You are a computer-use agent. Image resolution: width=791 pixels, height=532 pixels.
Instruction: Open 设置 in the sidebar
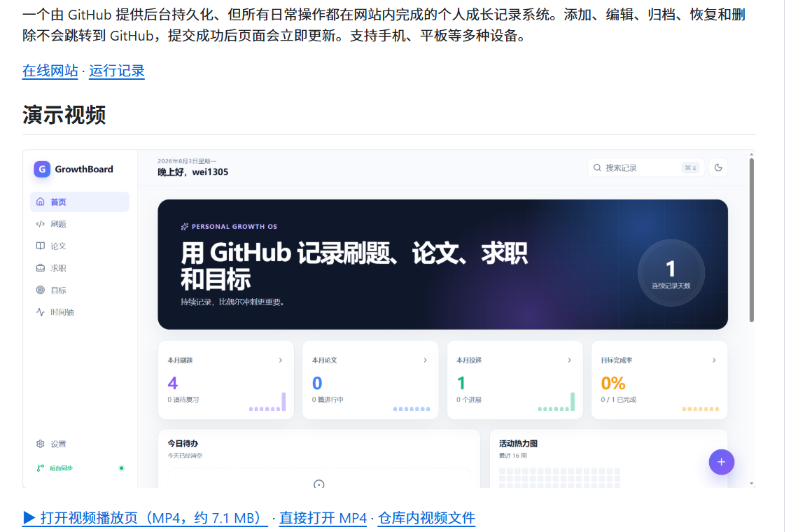coord(80,444)
